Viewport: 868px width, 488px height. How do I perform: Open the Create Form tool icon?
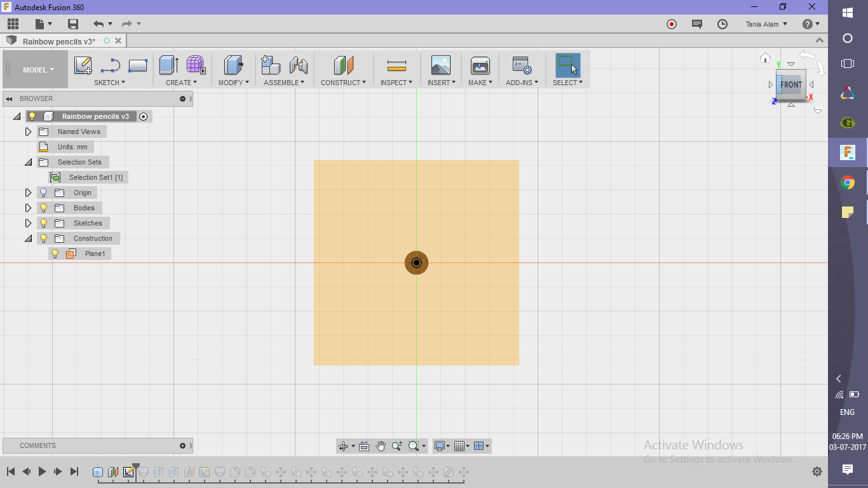196,65
